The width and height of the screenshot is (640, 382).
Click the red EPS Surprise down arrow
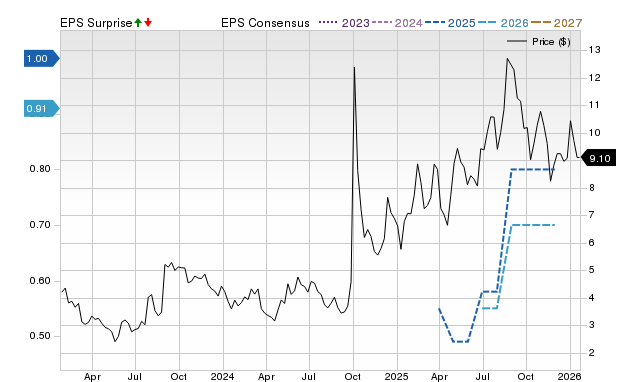[x=148, y=23]
